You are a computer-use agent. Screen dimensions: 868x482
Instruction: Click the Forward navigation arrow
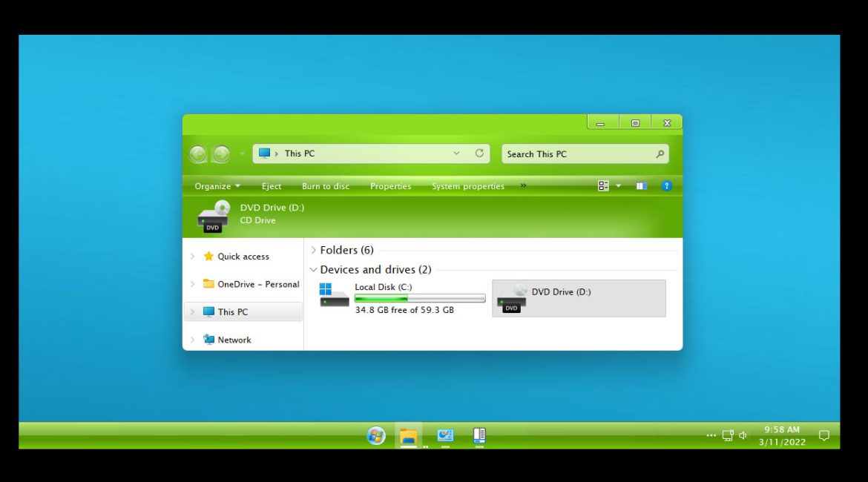coord(221,154)
